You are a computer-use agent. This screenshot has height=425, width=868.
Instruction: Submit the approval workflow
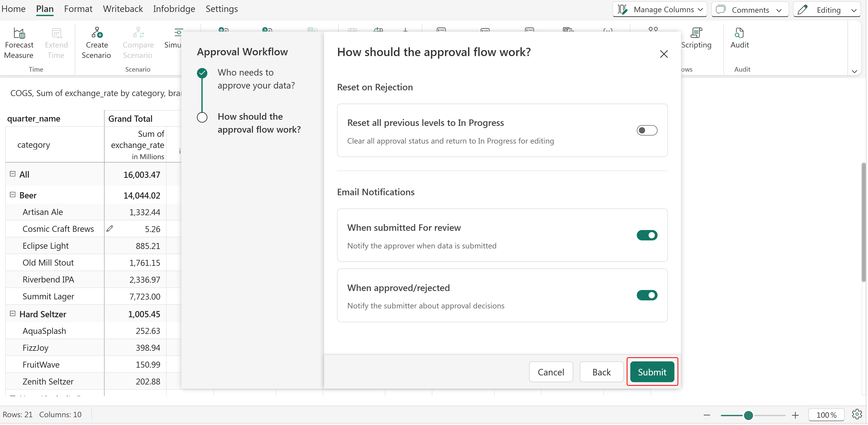(x=652, y=372)
